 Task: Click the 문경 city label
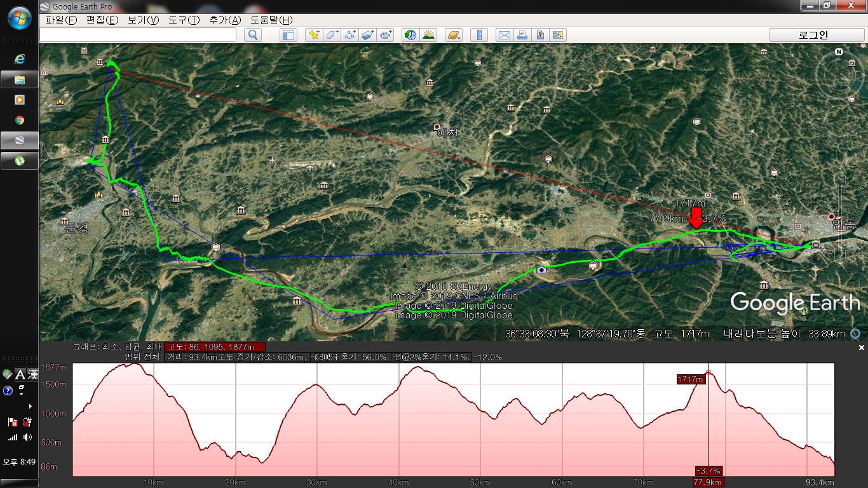(76, 228)
